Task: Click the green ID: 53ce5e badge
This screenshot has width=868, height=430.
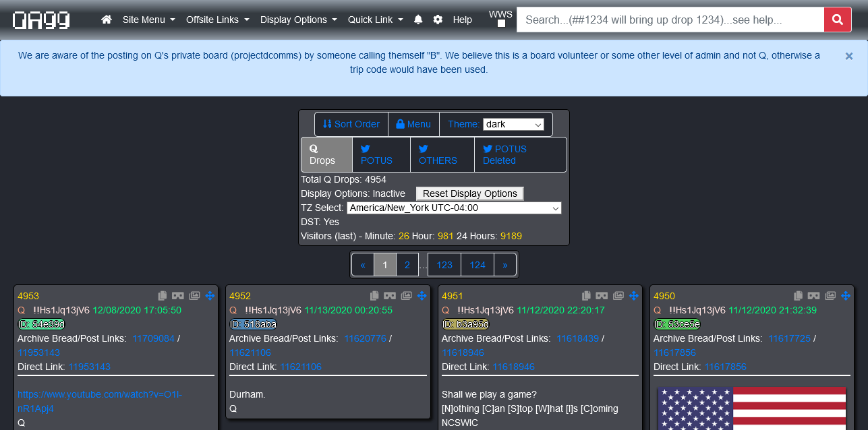Action: pyautogui.click(x=677, y=324)
